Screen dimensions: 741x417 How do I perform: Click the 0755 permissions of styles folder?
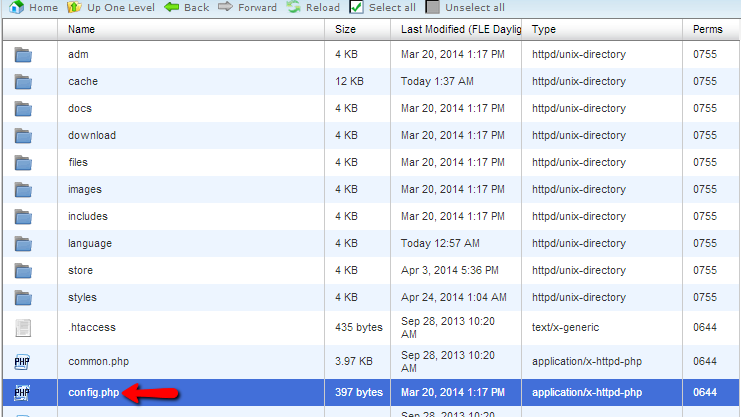click(705, 297)
